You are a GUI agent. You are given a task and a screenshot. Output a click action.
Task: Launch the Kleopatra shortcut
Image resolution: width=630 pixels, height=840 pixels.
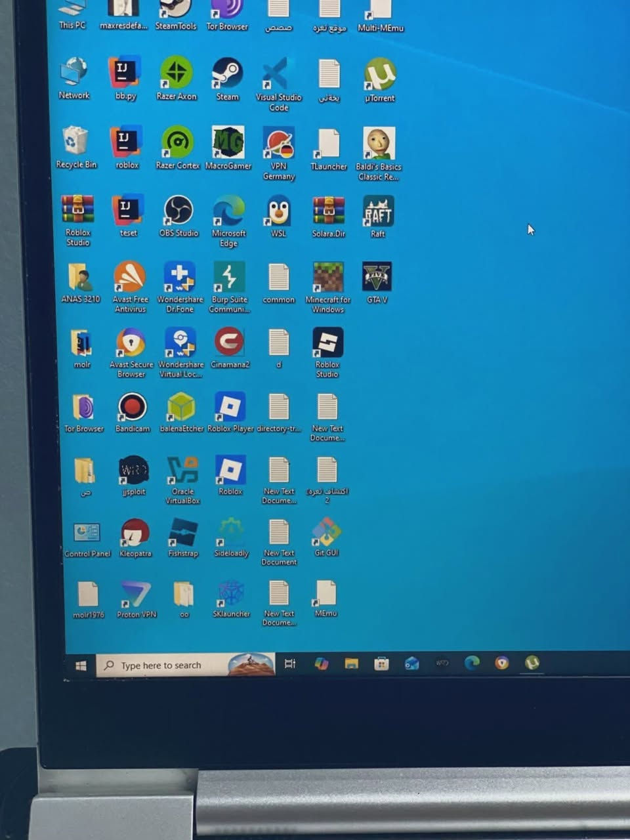click(x=135, y=532)
